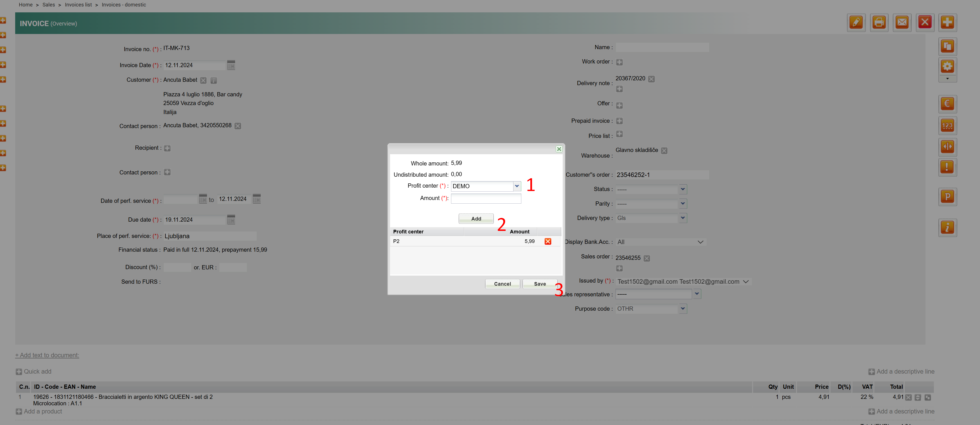Delete the P2 profit center row
The height and width of the screenshot is (425, 980).
click(548, 241)
